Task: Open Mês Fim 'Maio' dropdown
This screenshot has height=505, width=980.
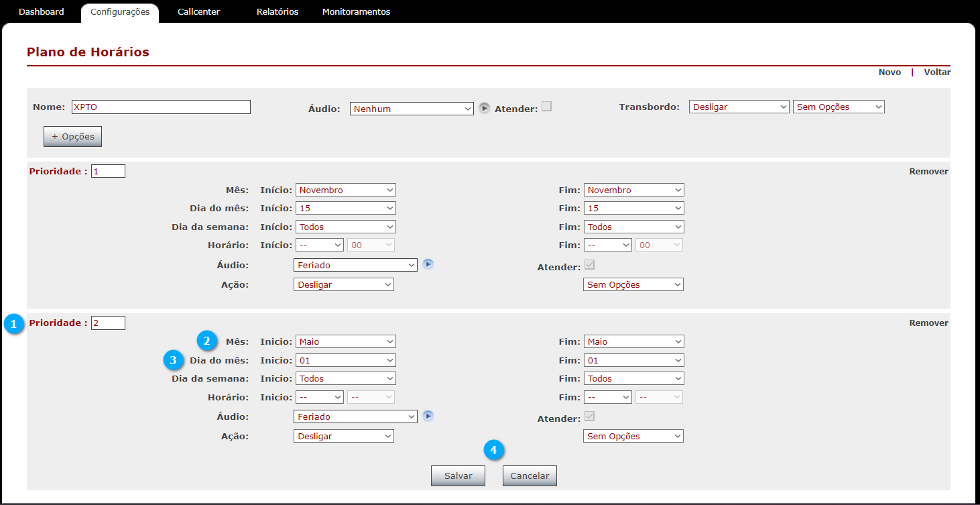Action: click(x=634, y=341)
